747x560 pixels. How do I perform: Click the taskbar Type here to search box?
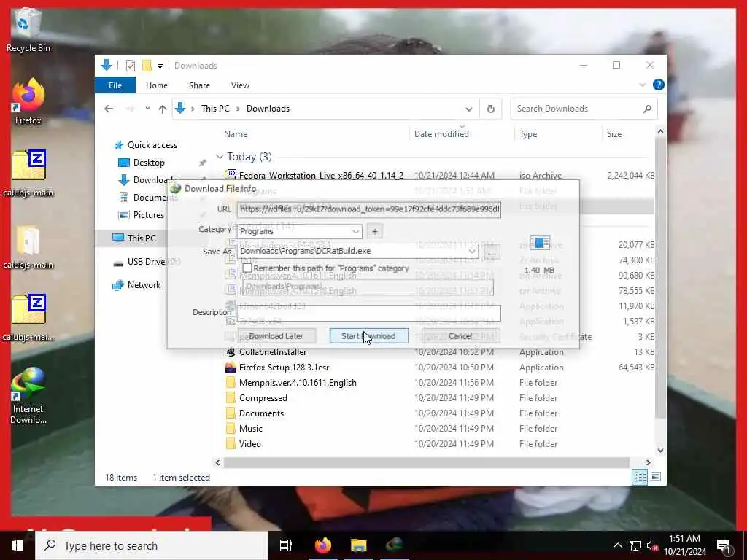click(x=152, y=545)
